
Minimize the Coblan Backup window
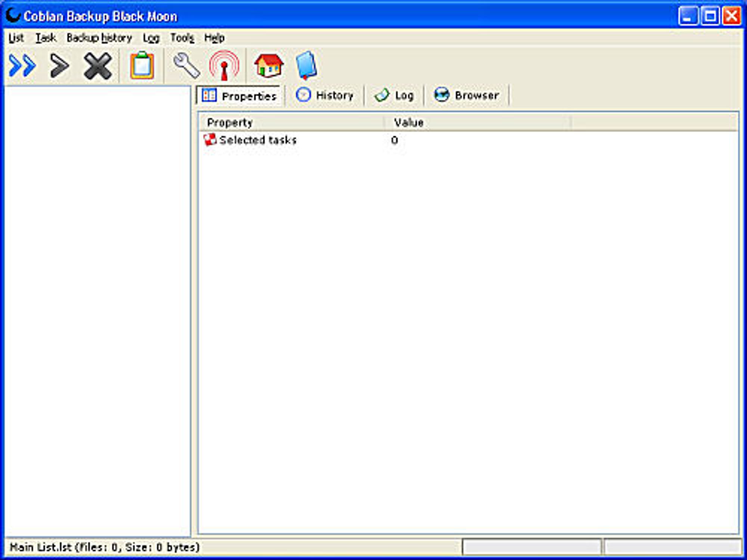688,16
